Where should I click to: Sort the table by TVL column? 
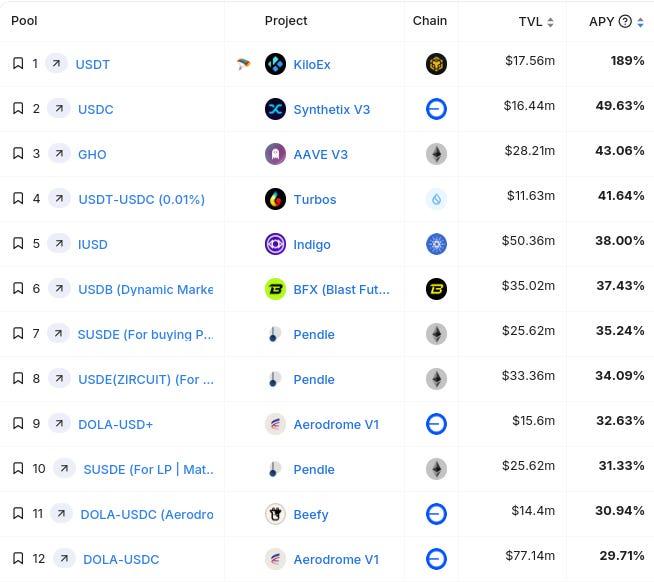point(536,21)
